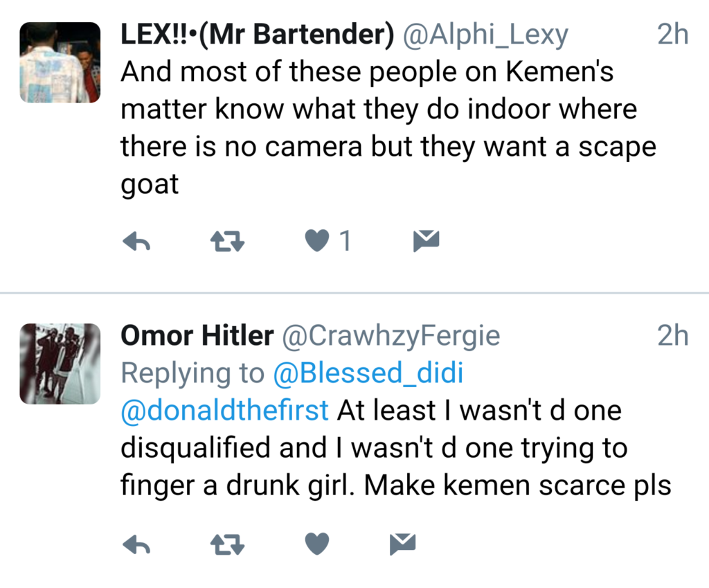This screenshot has height=588, width=709.
Task: Share Alphi_Lexy's tweet via direct message
Action: pyautogui.click(x=426, y=241)
